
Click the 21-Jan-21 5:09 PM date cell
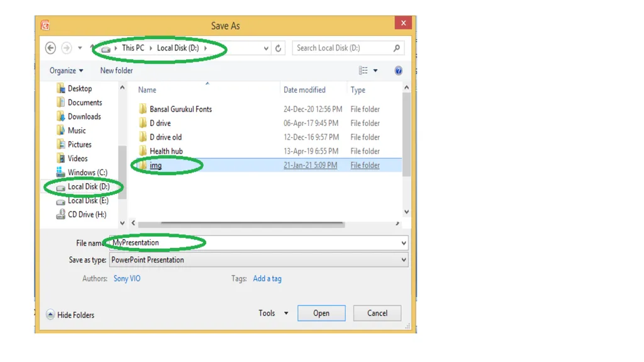click(310, 165)
